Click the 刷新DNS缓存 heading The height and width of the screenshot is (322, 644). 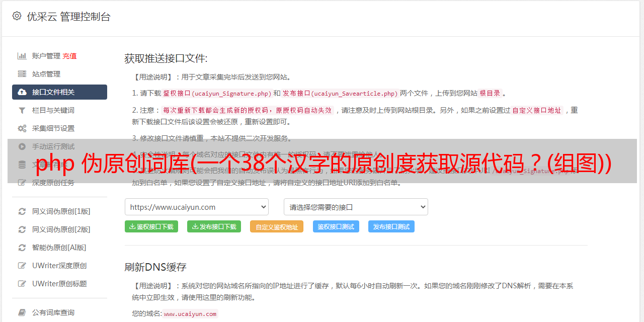155,267
